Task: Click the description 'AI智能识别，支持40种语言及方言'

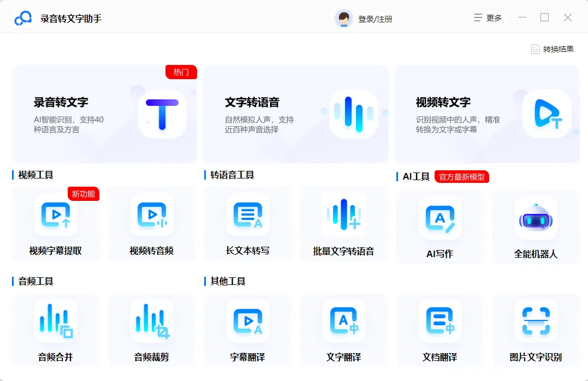Action: [x=69, y=124]
